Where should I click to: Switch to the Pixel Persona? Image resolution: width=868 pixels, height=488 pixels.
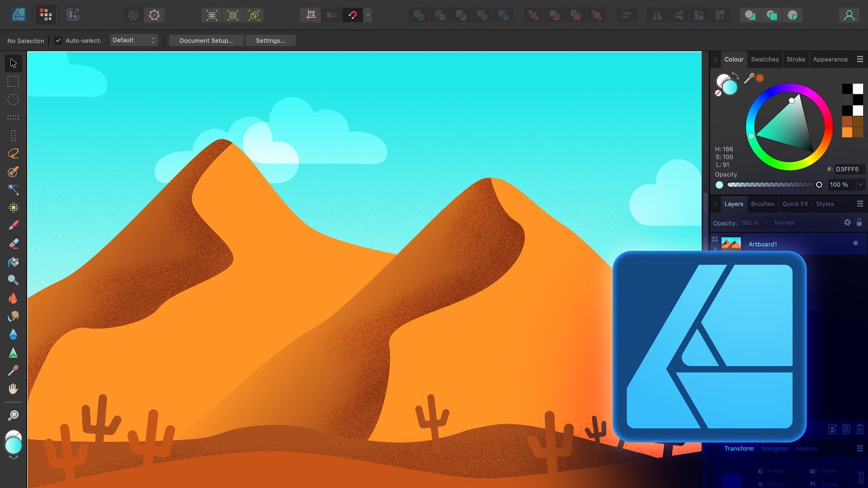tap(45, 15)
